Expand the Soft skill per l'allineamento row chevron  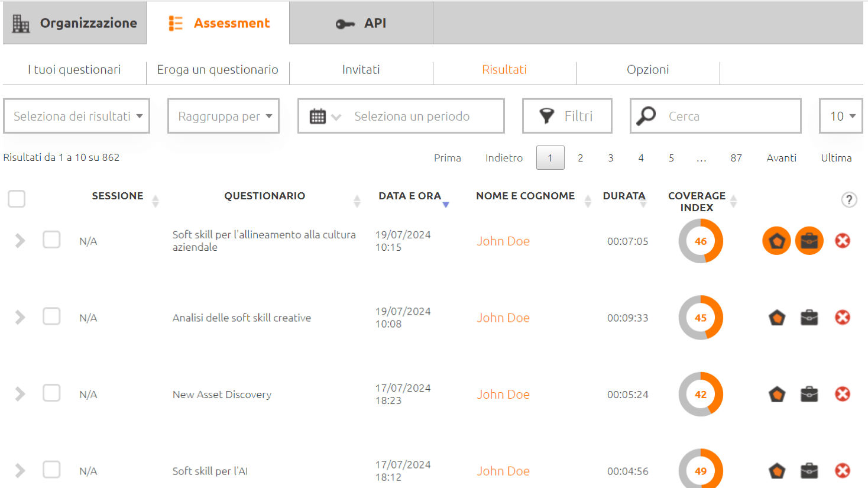pos(20,241)
